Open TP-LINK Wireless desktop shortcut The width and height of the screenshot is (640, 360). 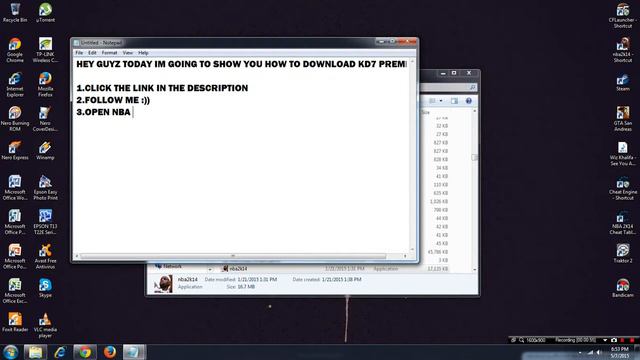(45, 50)
